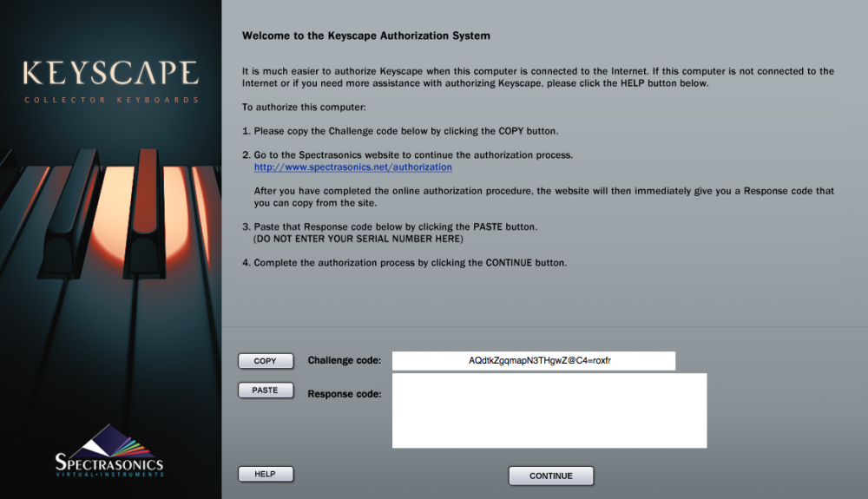
Task: Click inside the Response code box
Action: 549,410
